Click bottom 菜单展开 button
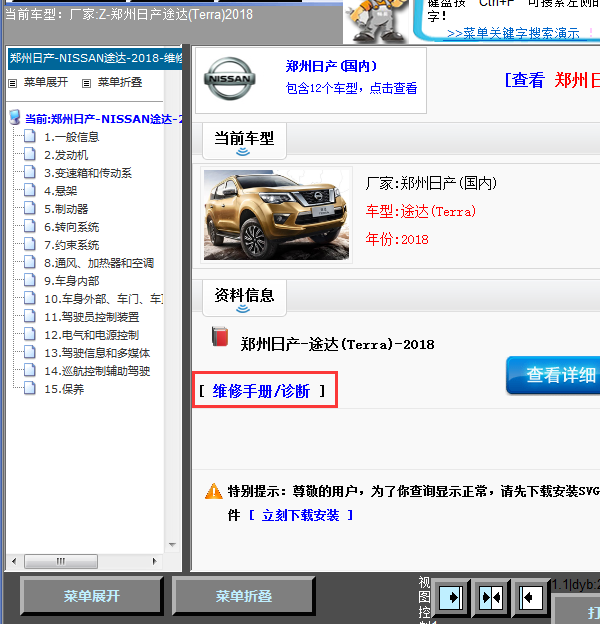The width and height of the screenshot is (600, 624). (x=92, y=595)
